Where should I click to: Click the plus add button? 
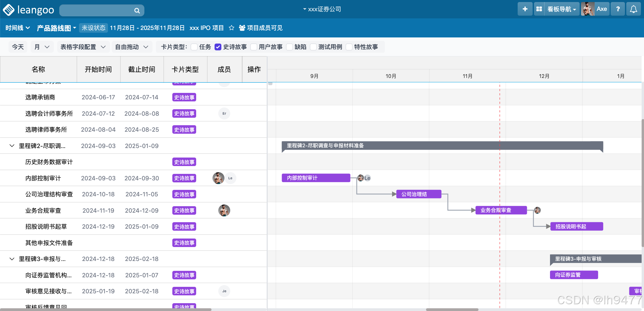[525, 9]
